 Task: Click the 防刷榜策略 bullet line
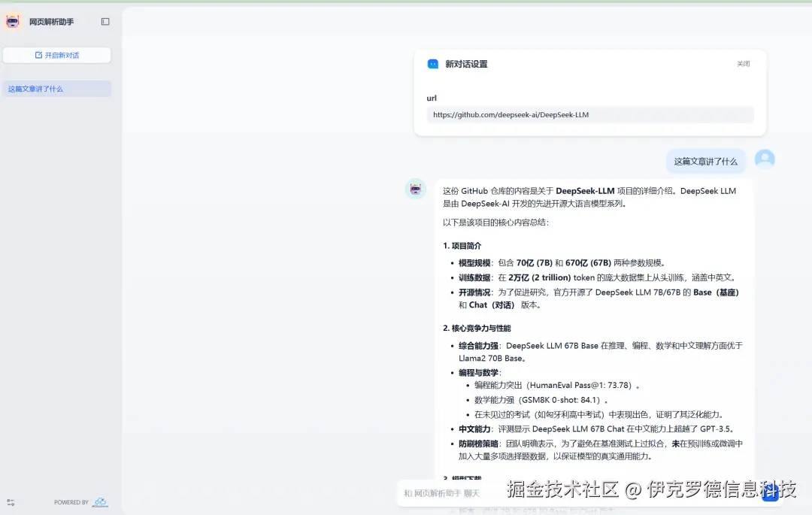(x=601, y=450)
